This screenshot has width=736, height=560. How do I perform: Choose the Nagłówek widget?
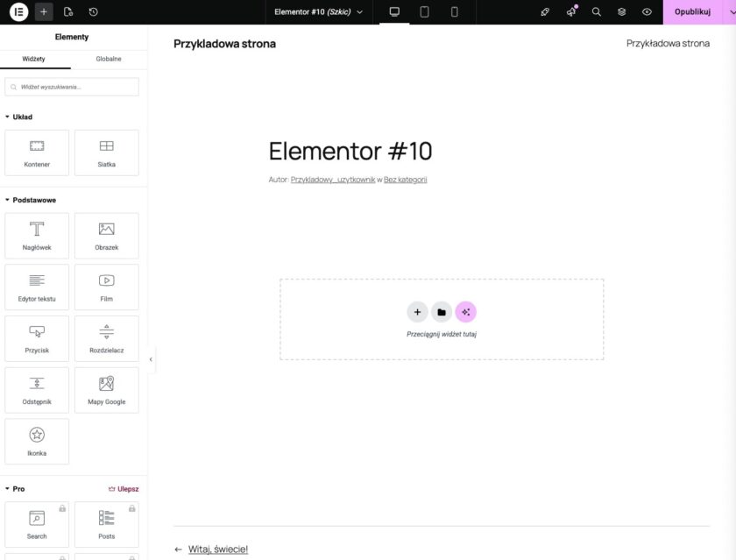pos(37,235)
